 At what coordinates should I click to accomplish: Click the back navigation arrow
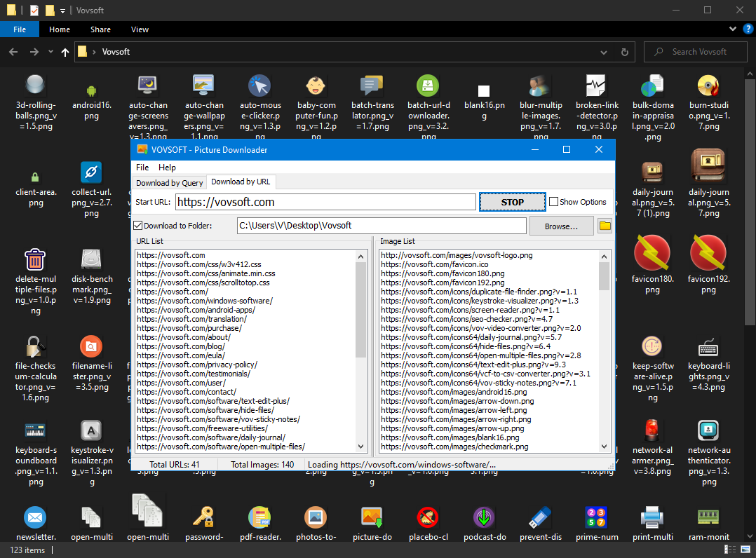13,51
